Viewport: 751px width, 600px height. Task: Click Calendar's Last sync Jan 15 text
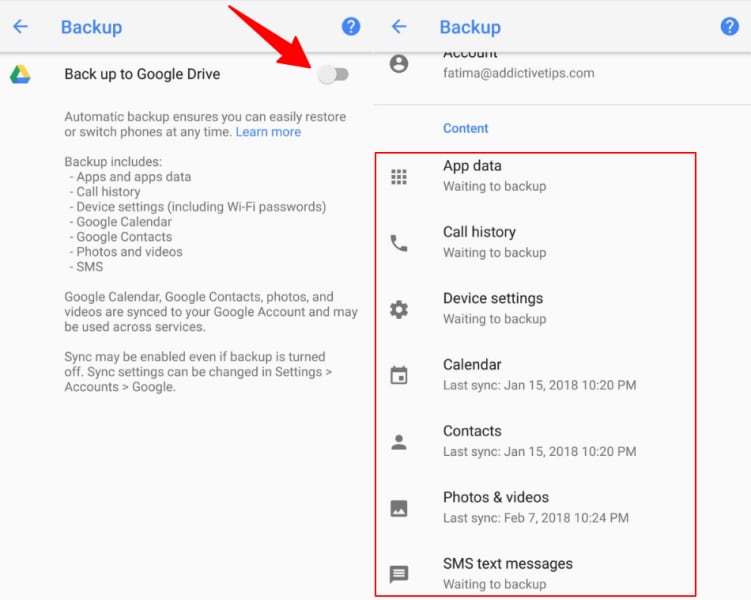point(540,385)
